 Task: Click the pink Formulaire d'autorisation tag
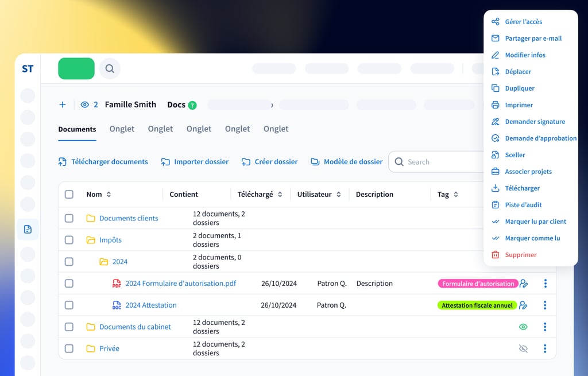click(478, 284)
